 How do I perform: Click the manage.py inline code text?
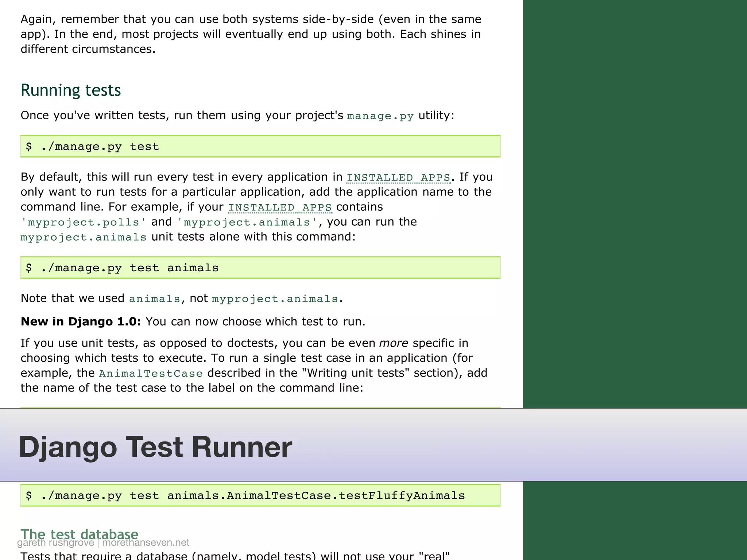click(x=380, y=116)
